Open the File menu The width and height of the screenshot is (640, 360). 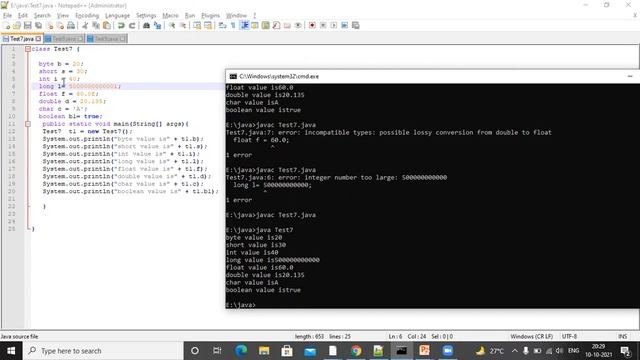pyautogui.click(x=7, y=16)
